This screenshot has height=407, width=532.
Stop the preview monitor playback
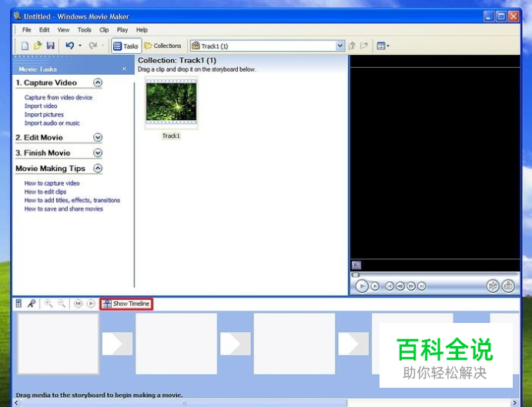[375, 287]
